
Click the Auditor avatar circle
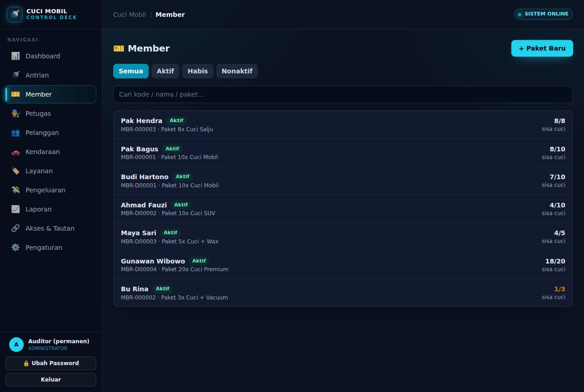pyautogui.click(x=16, y=345)
